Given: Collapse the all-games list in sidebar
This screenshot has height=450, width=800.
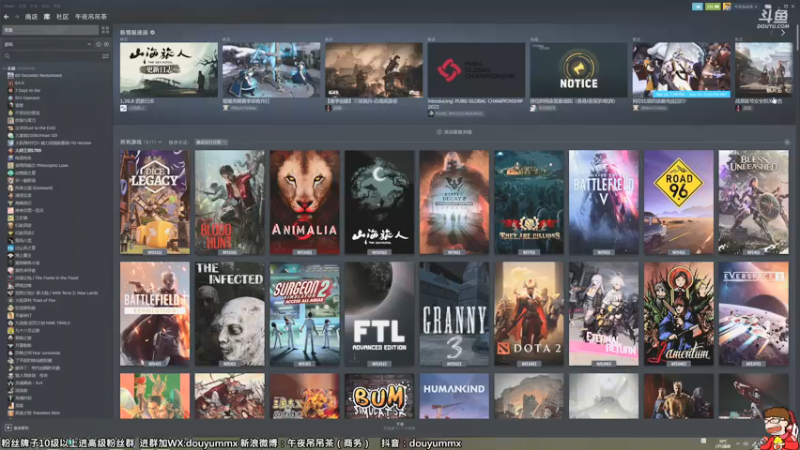Looking at the screenshot, I should point(5,68).
